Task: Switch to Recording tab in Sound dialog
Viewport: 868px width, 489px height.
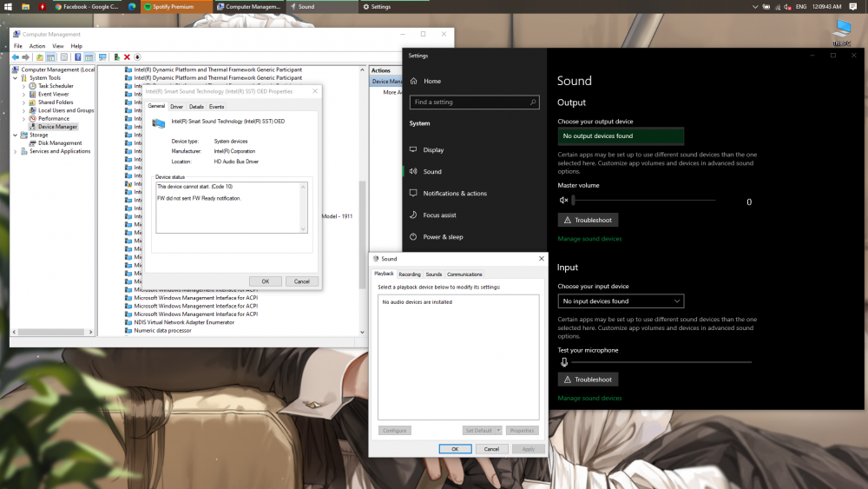Action: pyautogui.click(x=410, y=274)
